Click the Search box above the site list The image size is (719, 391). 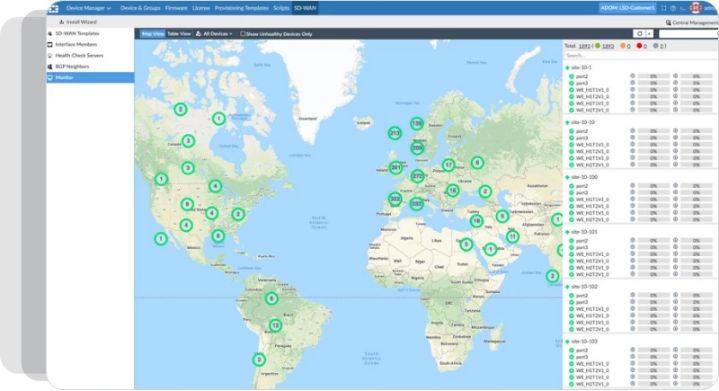tap(640, 55)
